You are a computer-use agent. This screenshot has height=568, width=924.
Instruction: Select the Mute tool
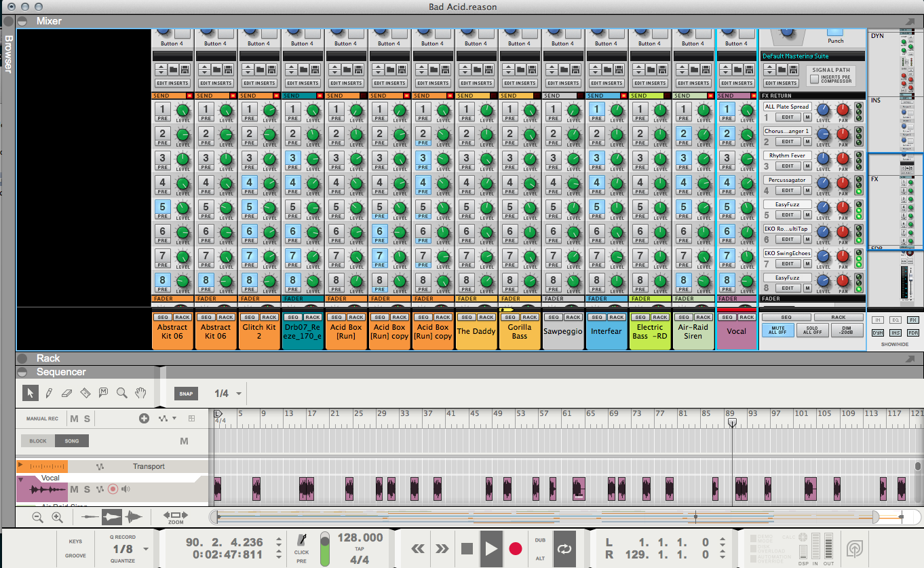pyautogui.click(x=103, y=393)
